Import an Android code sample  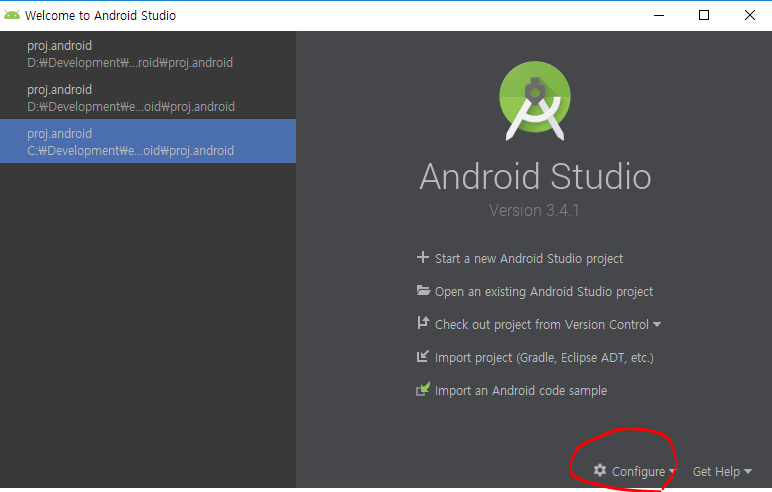point(521,391)
